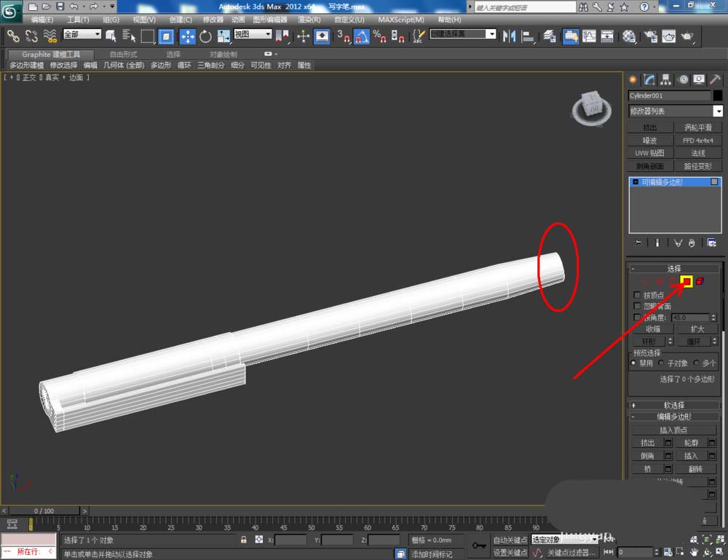Collapse the 选择 rollout
This screenshot has height=560, width=728.
pyautogui.click(x=674, y=269)
